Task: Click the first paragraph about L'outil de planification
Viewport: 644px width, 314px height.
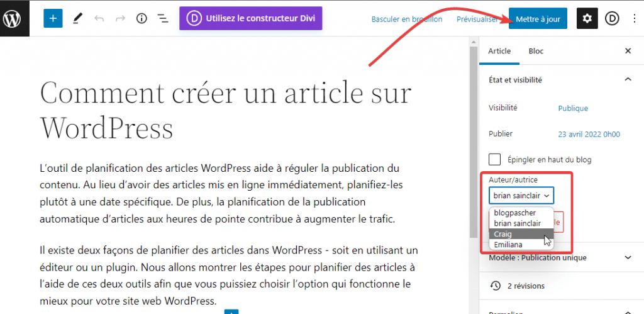Action: pyautogui.click(x=222, y=194)
